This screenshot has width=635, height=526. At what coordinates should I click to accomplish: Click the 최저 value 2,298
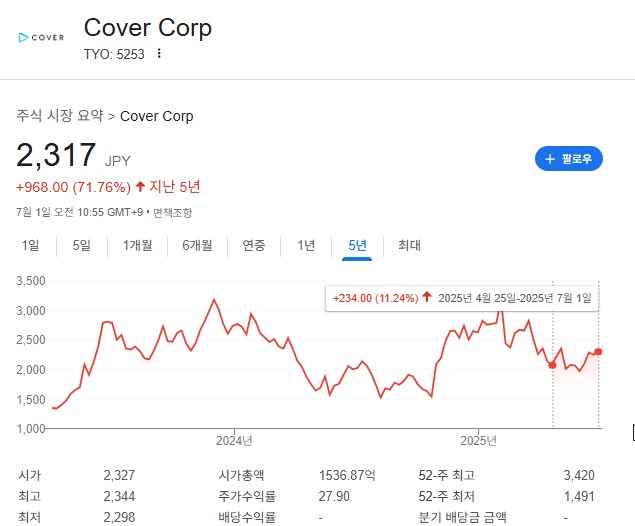click(119, 517)
